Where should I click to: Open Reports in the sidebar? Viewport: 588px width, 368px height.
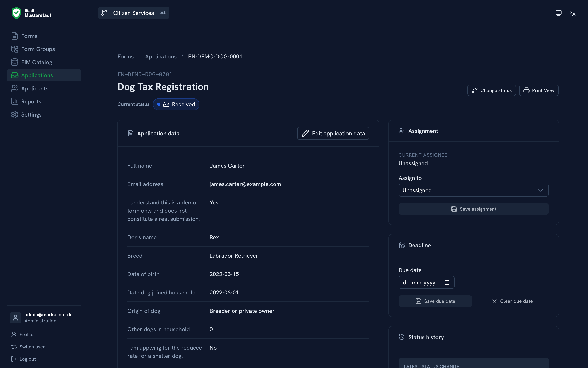pos(44,101)
